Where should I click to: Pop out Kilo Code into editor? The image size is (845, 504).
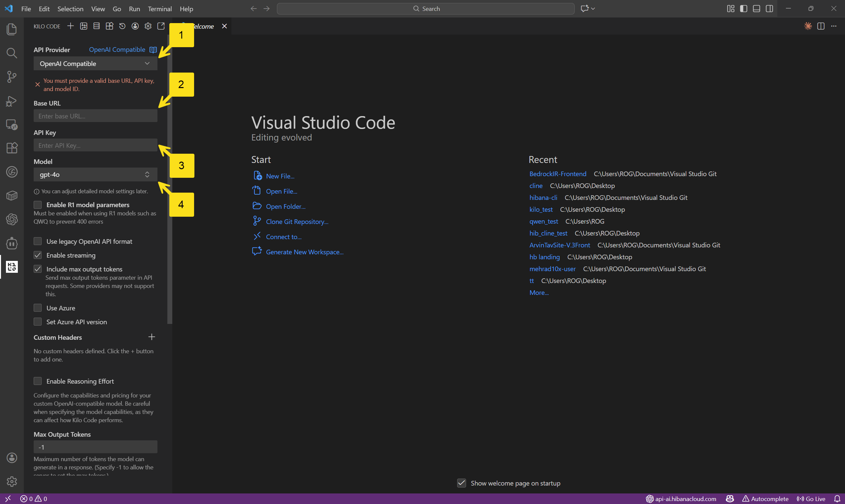pyautogui.click(x=161, y=26)
